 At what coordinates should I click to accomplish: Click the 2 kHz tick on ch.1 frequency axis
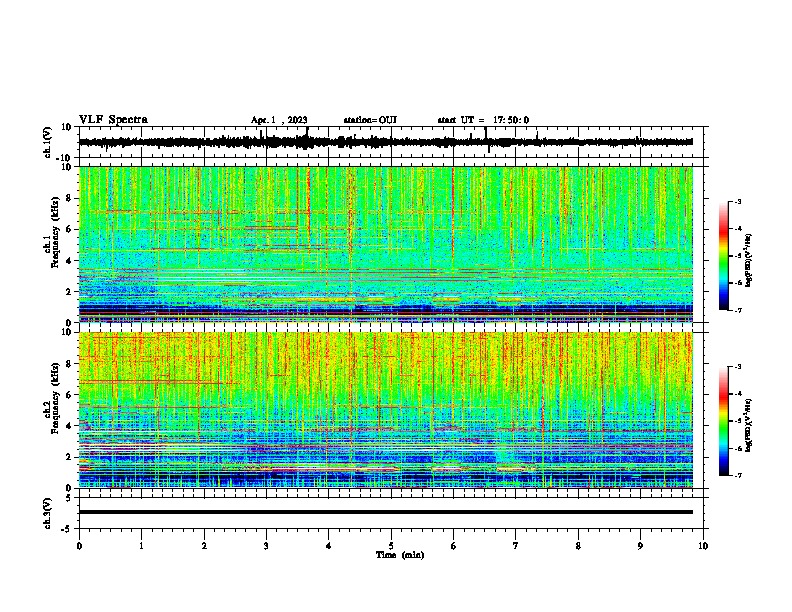(x=69, y=292)
